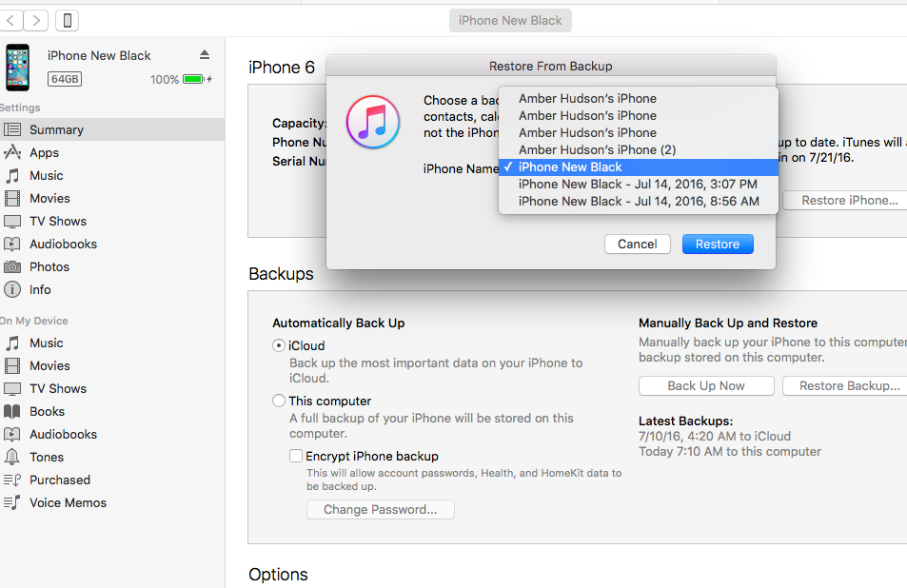Open Photos settings

click(49, 267)
